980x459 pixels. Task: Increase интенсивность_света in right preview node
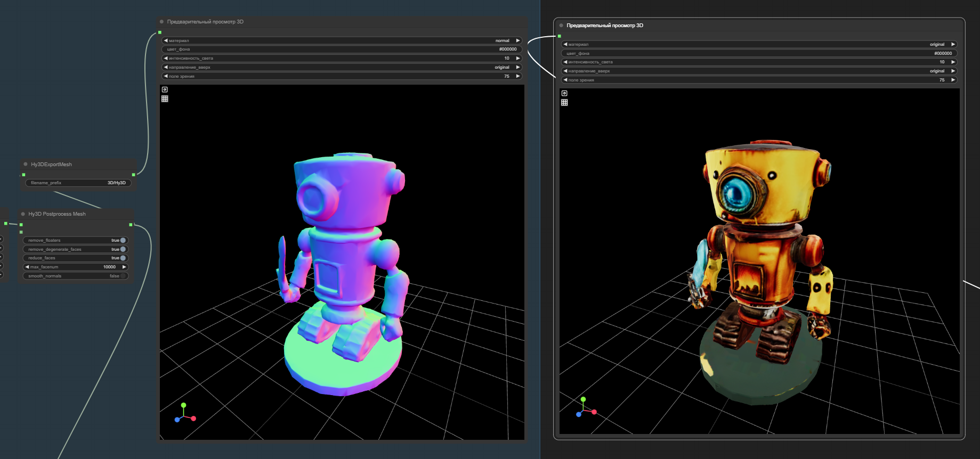[953, 62]
